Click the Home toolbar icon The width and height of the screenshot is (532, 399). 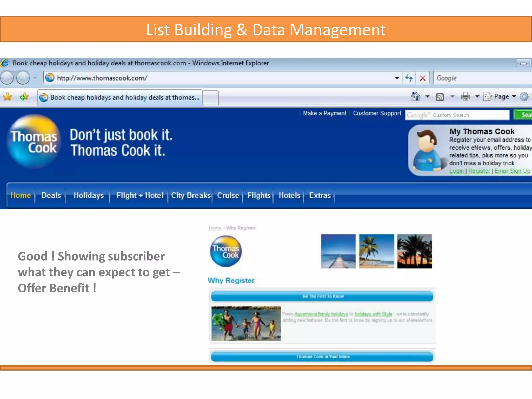416,97
